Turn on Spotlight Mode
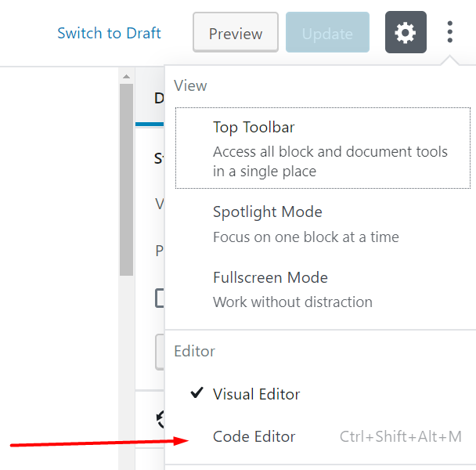Viewport: 476px width, 470px height. coord(323,224)
